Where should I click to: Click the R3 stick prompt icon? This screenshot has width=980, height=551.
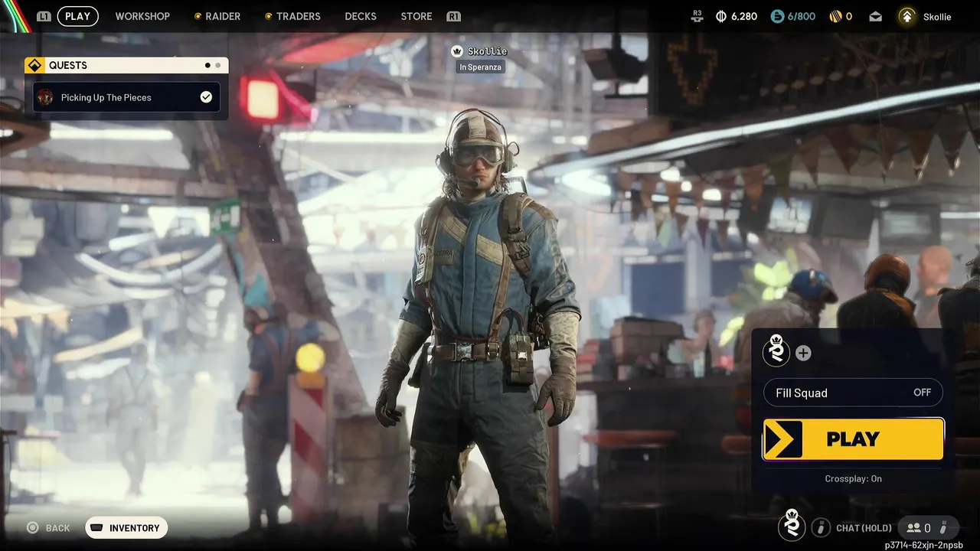point(697,16)
